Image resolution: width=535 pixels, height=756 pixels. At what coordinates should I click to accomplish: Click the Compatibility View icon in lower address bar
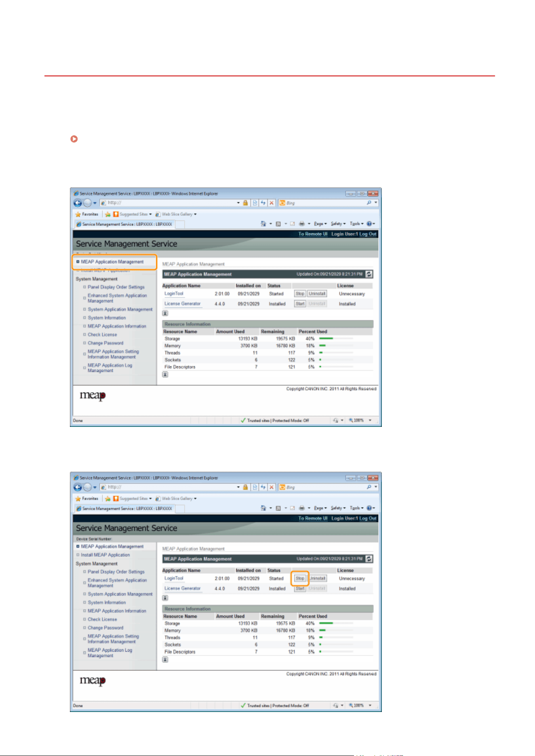click(x=255, y=487)
